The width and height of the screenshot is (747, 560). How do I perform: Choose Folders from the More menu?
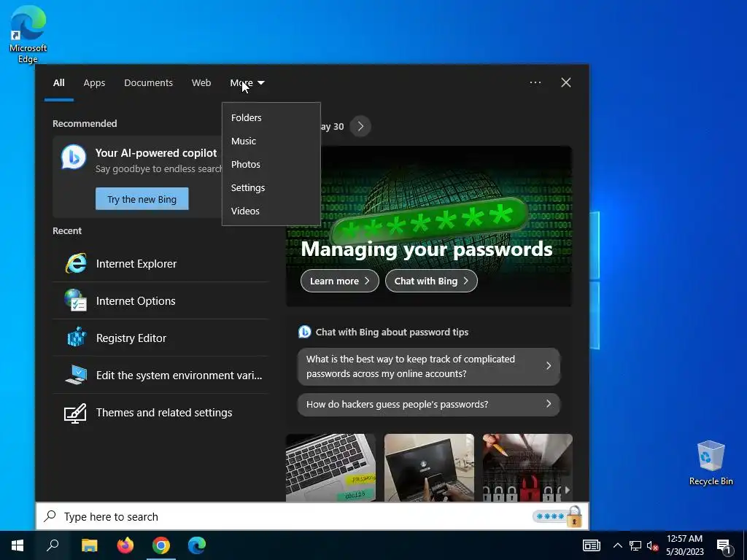[271, 117]
